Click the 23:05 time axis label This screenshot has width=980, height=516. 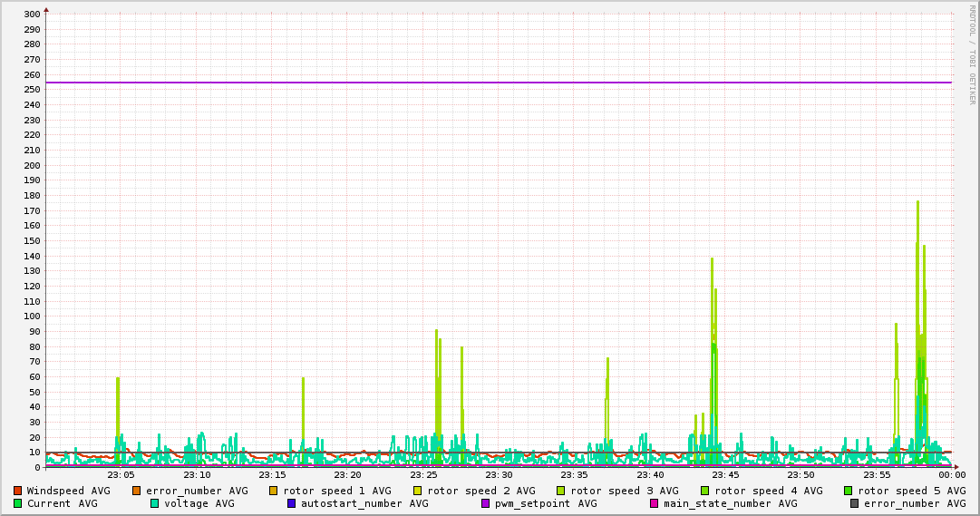(x=121, y=474)
